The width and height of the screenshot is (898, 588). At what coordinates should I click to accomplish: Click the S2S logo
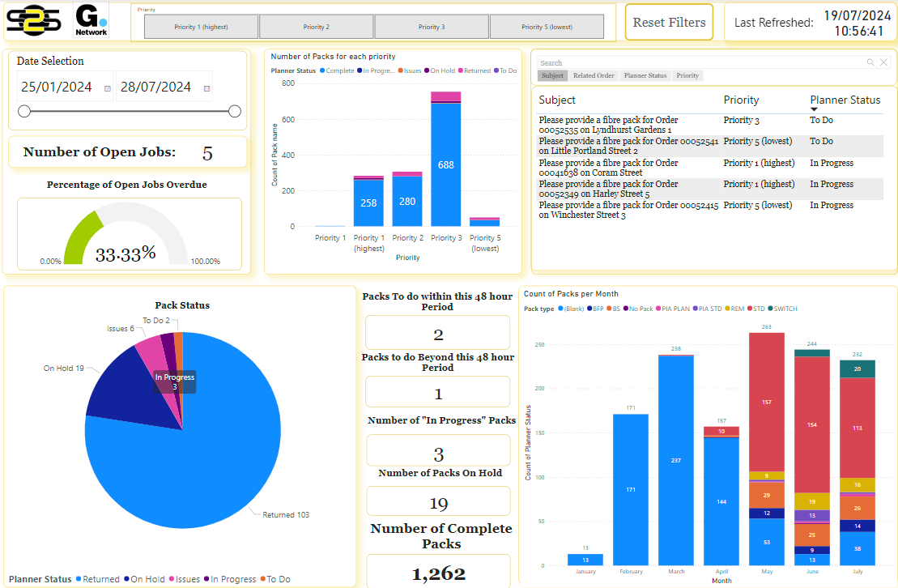pyautogui.click(x=34, y=22)
